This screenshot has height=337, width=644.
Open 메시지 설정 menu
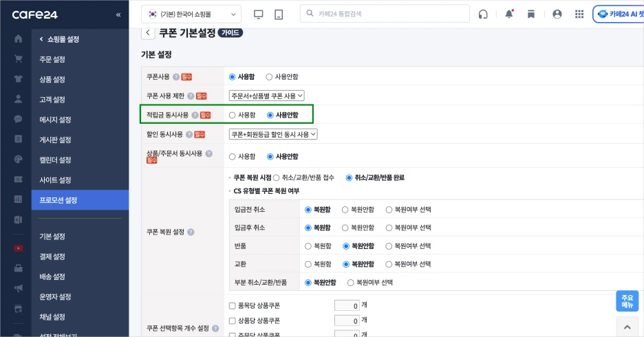[55, 120]
